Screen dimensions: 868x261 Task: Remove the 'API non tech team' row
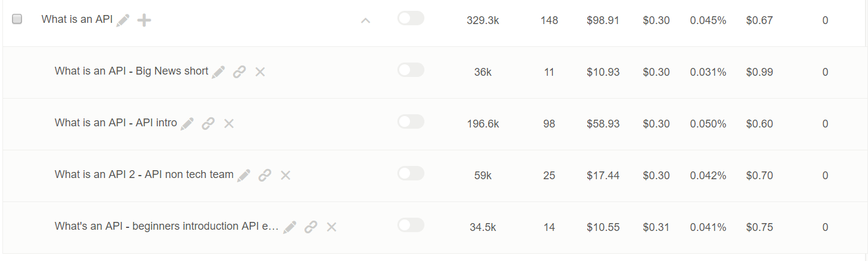click(x=286, y=176)
